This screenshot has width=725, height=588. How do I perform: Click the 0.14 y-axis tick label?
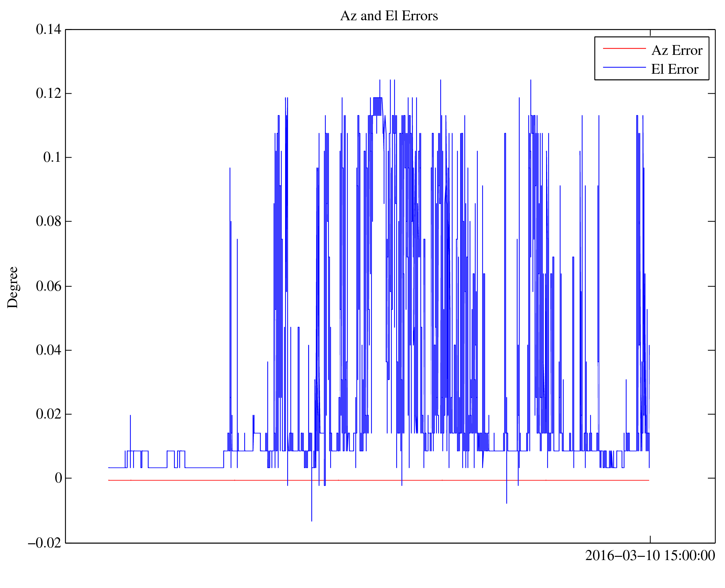48,30
